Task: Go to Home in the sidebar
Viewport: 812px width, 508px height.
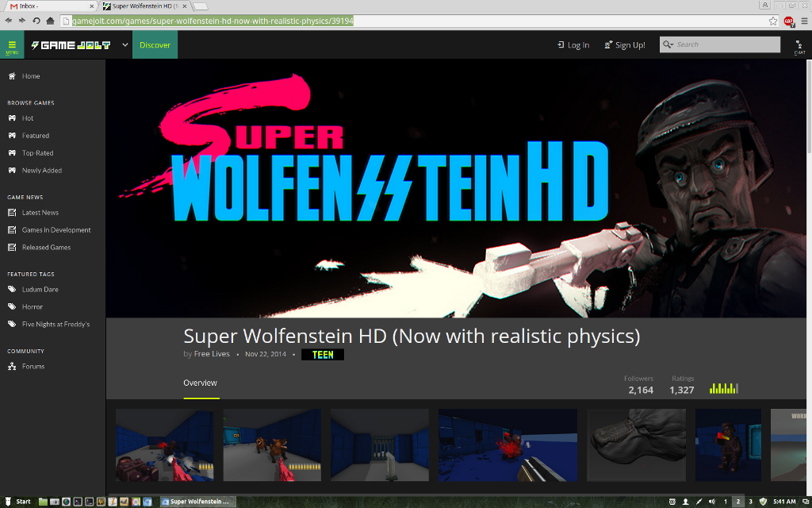Action: [x=31, y=76]
